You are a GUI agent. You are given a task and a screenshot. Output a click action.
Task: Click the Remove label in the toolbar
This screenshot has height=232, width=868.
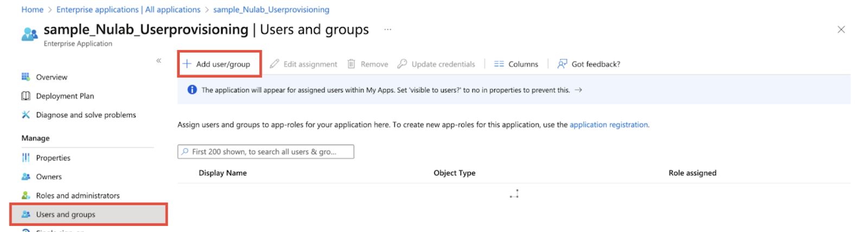tap(374, 64)
